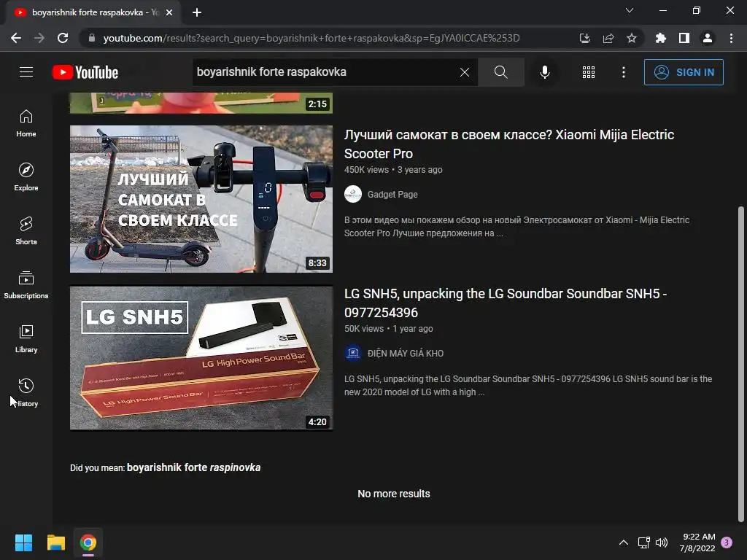
Task: Open YouTube settings three-dot menu
Action: point(623,72)
